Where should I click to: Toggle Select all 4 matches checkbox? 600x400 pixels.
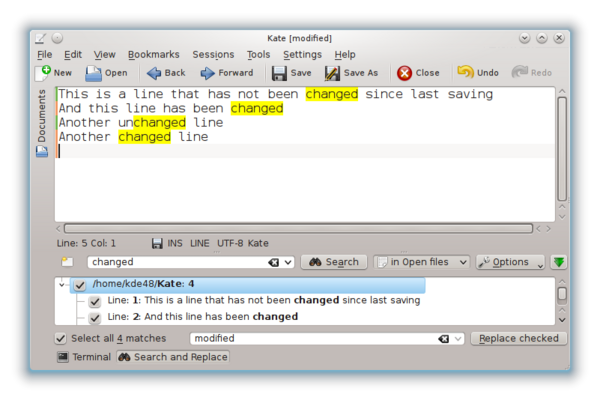point(60,338)
